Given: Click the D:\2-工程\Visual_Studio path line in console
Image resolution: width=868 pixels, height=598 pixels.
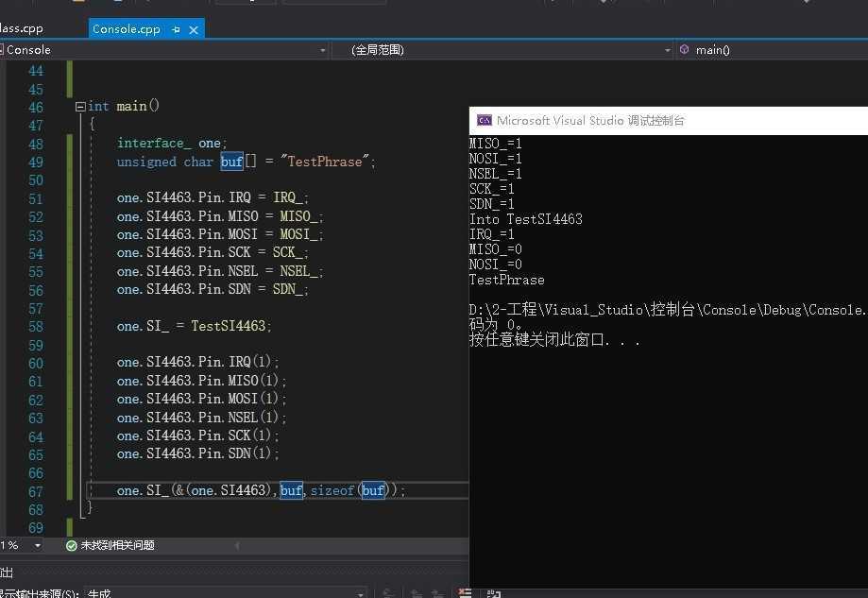Looking at the screenshot, I should [x=668, y=310].
